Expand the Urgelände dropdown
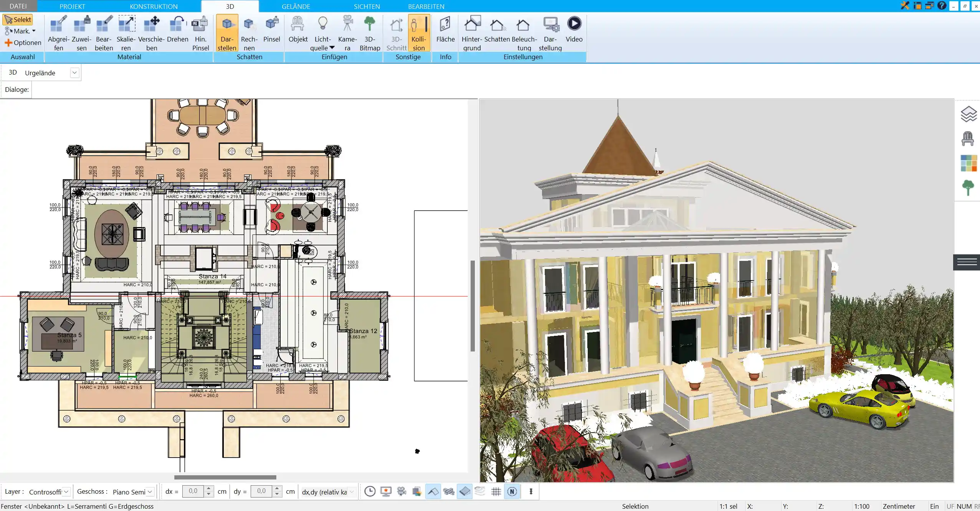 click(74, 73)
